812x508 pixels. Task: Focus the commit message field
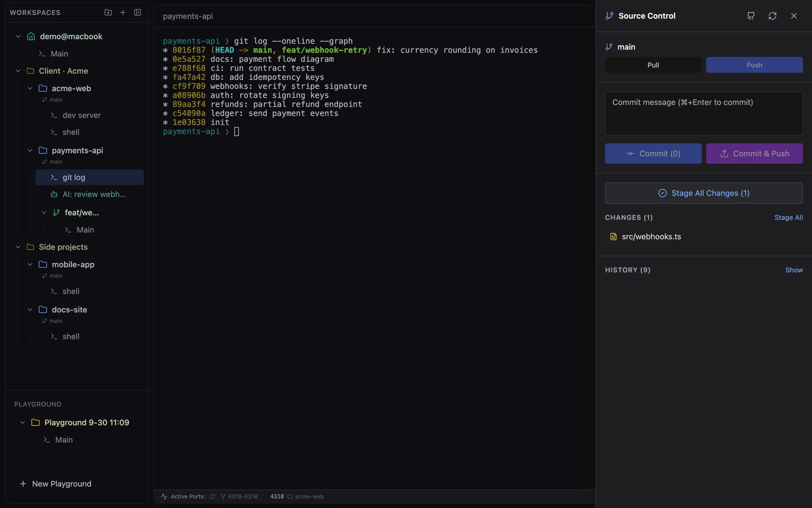click(x=704, y=113)
